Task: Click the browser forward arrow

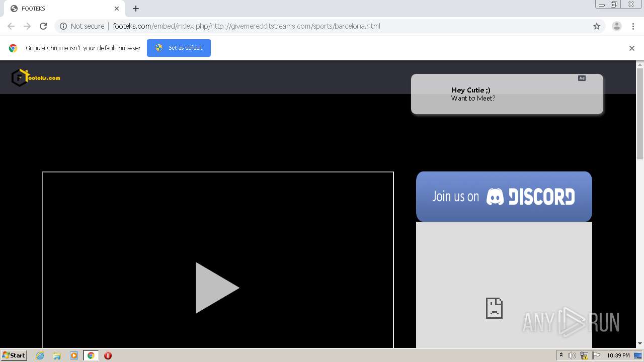Action: pos(27,26)
